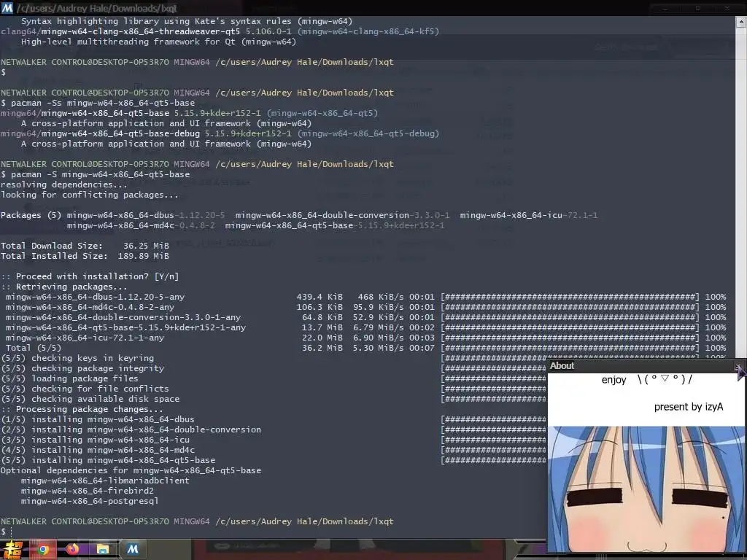Image resolution: width=747 pixels, height=560 pixels.
Task: Click the '36.2 MiB' total size value
Action: click(322, 348)
